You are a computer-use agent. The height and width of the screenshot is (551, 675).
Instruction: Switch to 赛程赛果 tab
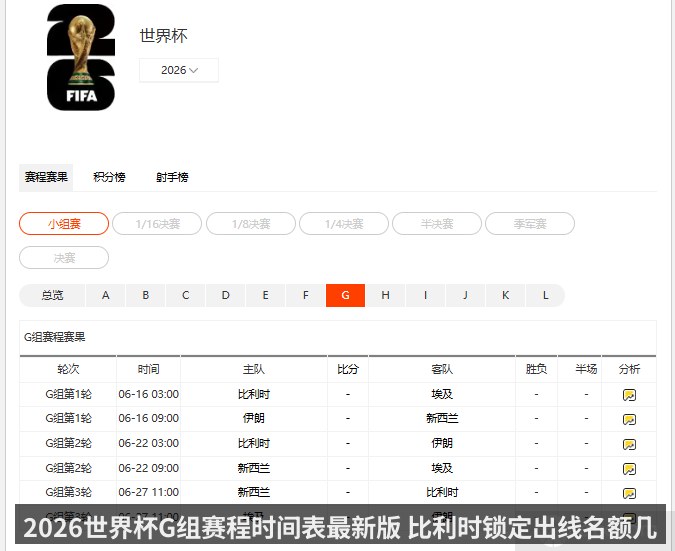(46, 177)
